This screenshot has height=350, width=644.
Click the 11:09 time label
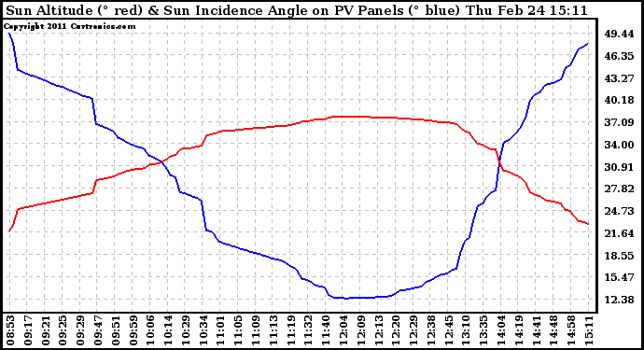256,330
